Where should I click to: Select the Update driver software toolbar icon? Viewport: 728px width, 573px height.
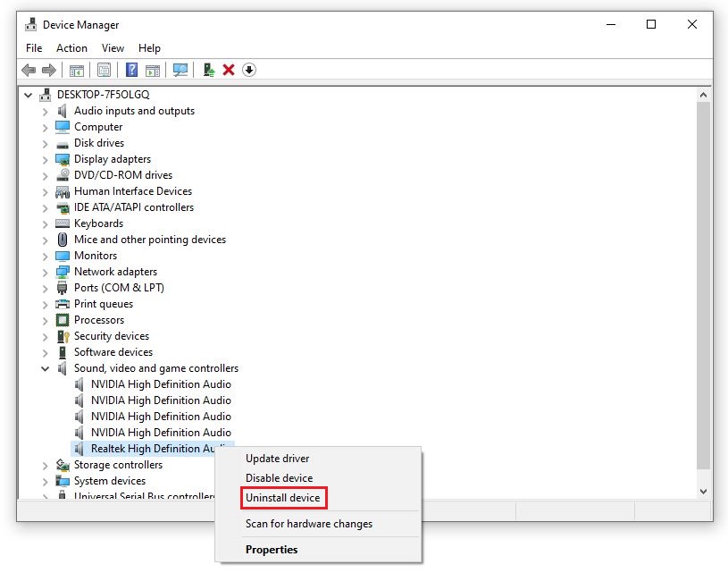(x=209, y=70)
